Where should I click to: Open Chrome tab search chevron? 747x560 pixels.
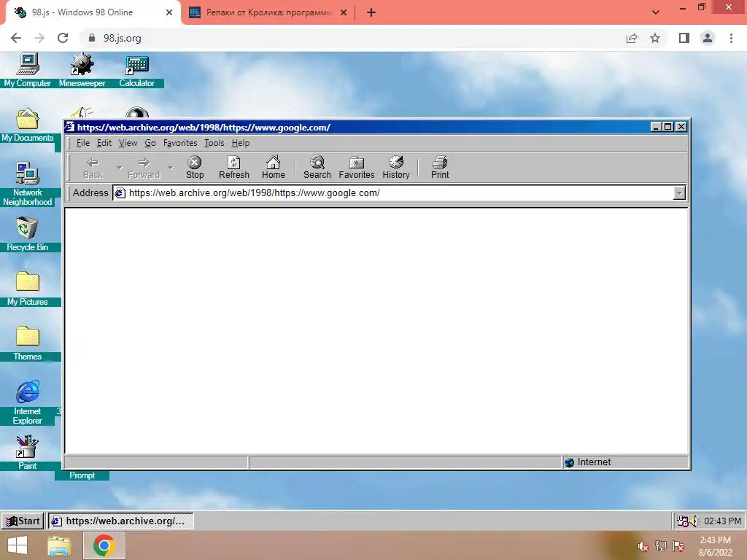coord(656,12)
